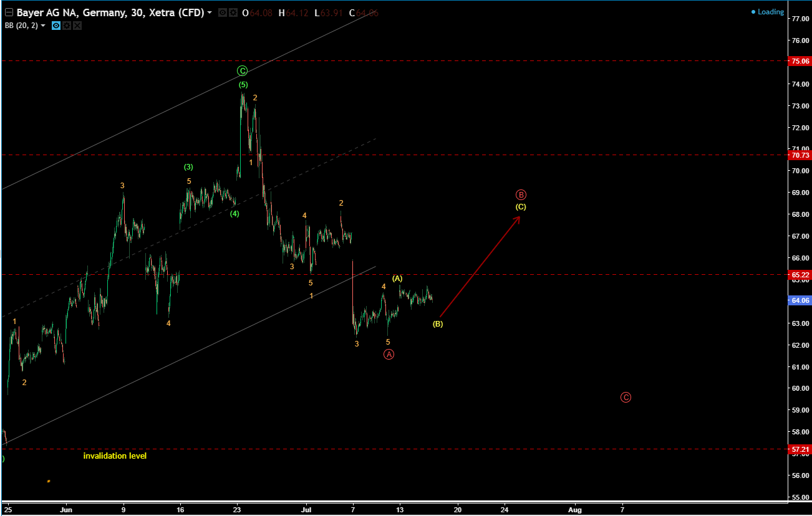
Task: Select the red circled A wave label
Action: coord(389,355)
